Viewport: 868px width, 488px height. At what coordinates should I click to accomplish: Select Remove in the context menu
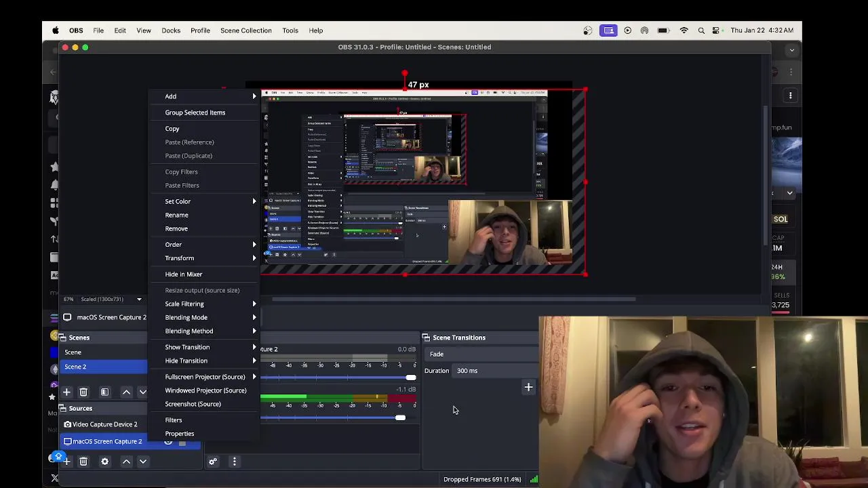click(176, 228)
